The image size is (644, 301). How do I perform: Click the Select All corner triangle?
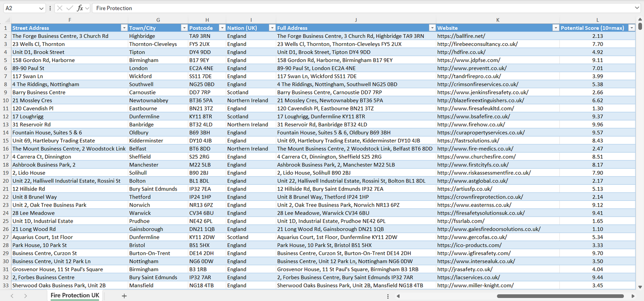(x=6, y=20)
